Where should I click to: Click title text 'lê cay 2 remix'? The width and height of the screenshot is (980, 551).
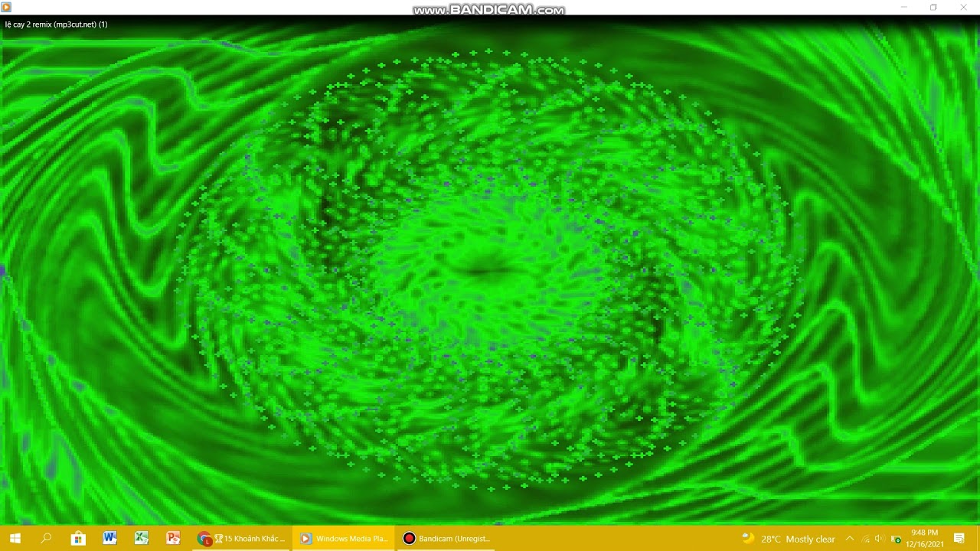tap(28, 24)
